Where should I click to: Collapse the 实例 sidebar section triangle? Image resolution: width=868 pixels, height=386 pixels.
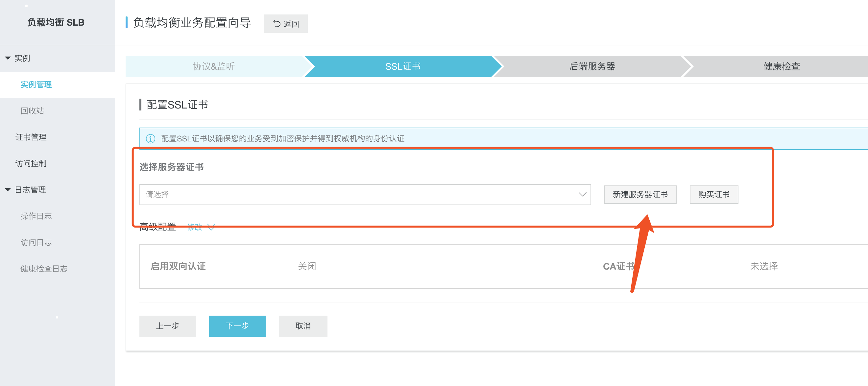click(8, 58)
